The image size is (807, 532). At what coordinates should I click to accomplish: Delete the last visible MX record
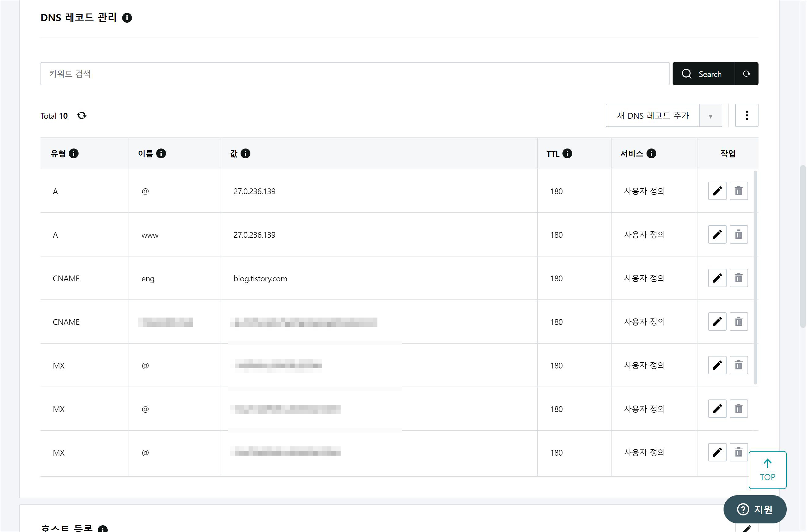(739, 452)
